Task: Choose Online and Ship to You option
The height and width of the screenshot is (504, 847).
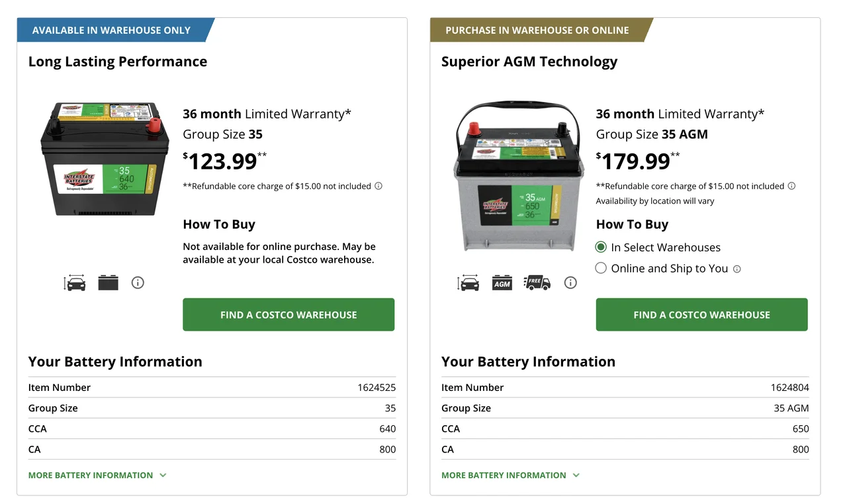Action: 601,269
